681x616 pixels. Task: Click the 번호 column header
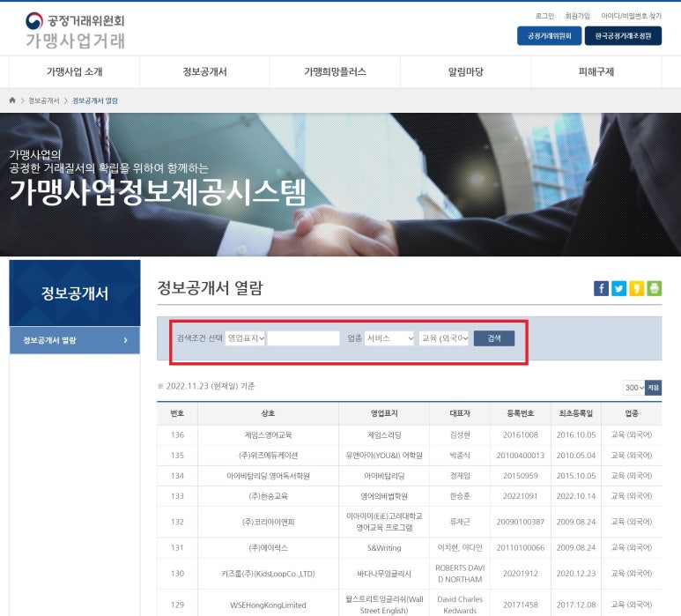coord(177,413)
